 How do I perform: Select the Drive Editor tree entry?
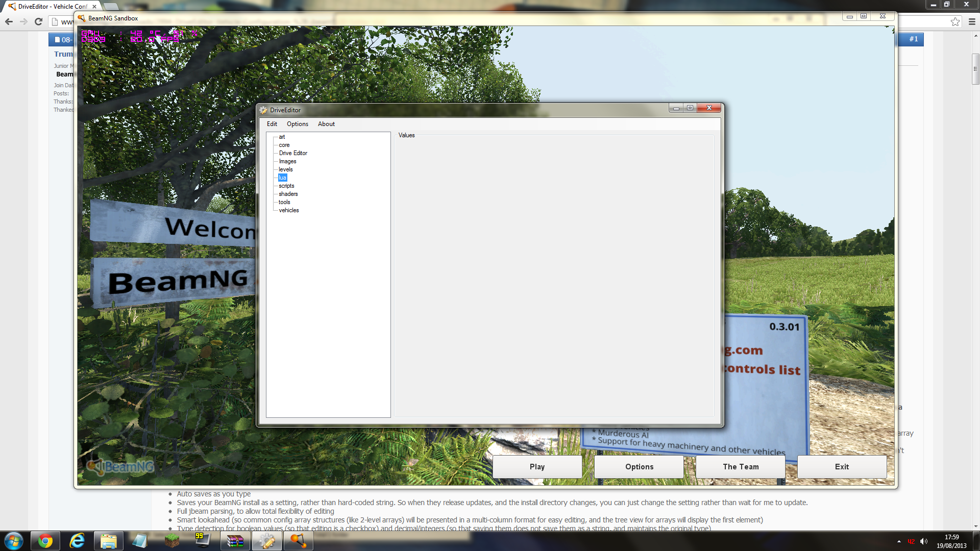[293, 153]
